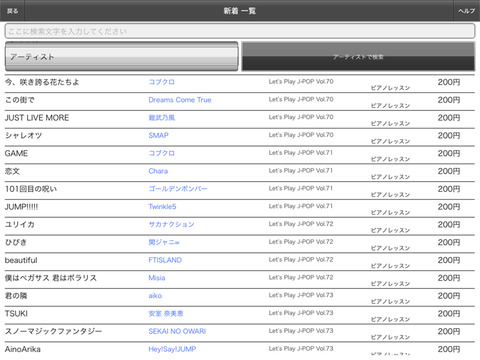Open artist link Twinkle5
Image resolution: width=480 pixels, height=360 pixels.
(162, 207)
